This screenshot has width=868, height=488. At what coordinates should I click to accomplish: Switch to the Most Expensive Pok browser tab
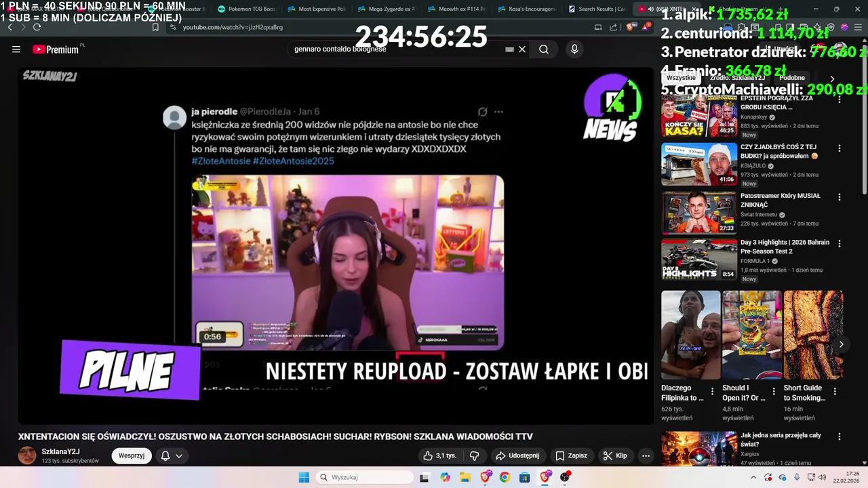pyautogui.click(x=317, y=9)
